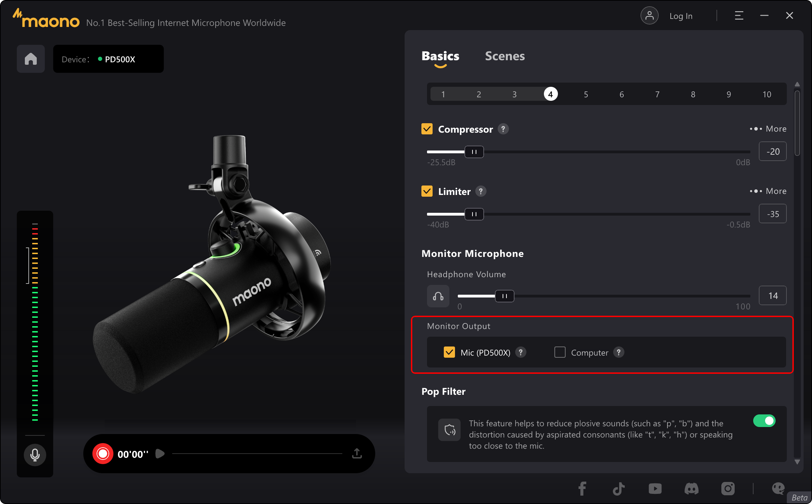Disable the Limiter checkbox
Screen dimensions: 812x504
427,191
